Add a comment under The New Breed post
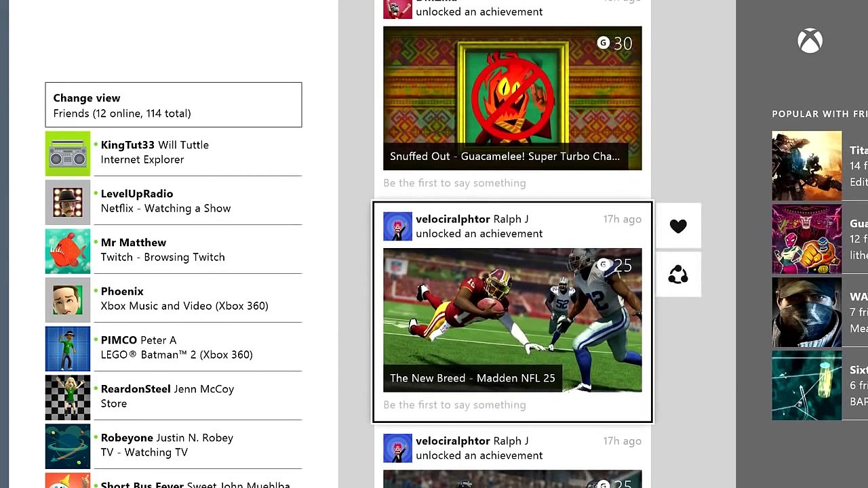 click(x=454, y=405)
